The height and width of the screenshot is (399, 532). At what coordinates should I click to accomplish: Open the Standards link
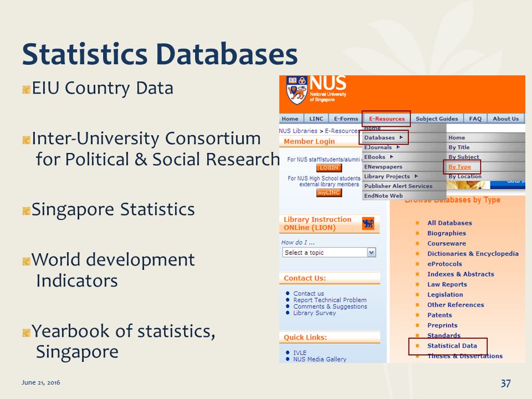pyautogui.click(x=444, y=335)
